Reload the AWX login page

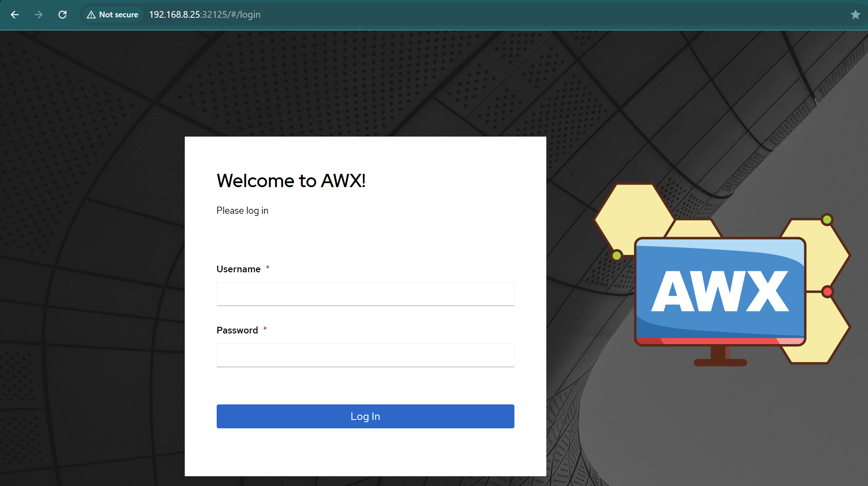click(x=62, y=15)
